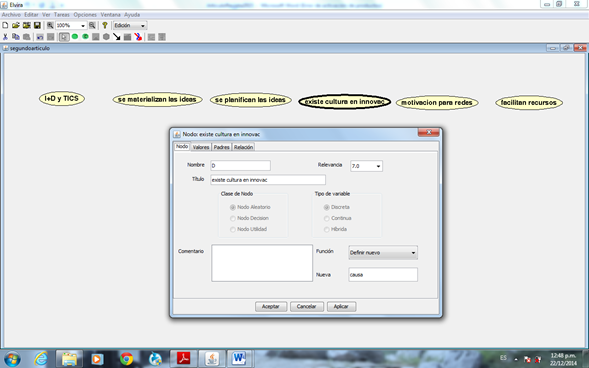This screenshot has height=368, width=589.
Task: Save the network with floppy icon
Action: [37, 25]
